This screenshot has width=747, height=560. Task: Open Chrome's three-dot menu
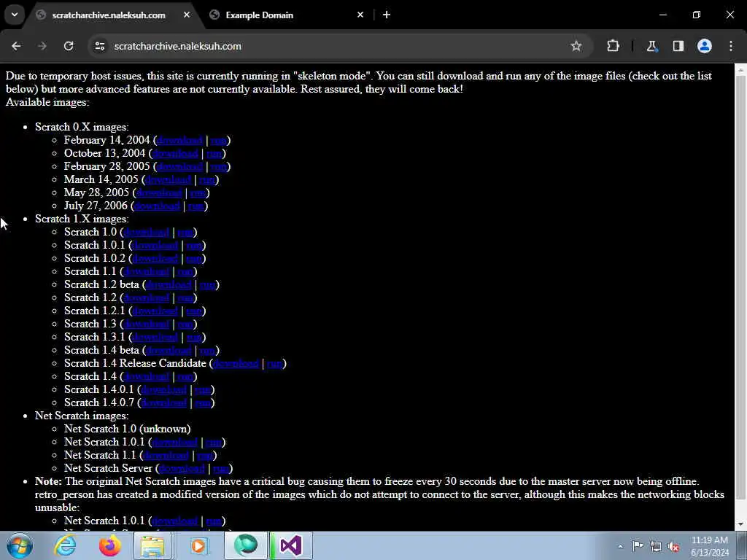[x=731, y=46]
